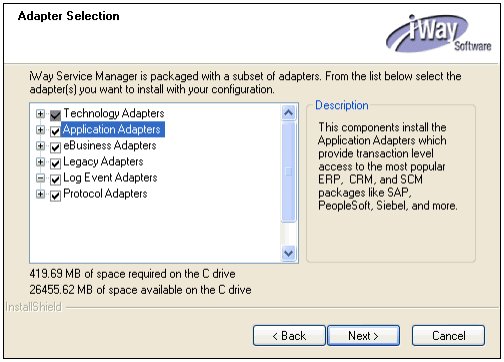Expand the eBusiness Adapters node
The width and height of the screenshot is (504, 362).
pyautogui.click(x=40, y=146)
